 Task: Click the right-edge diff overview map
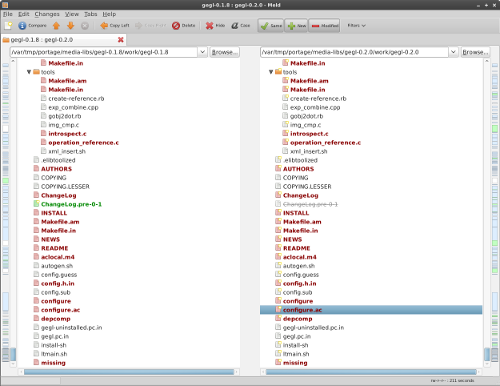(495, 212)
